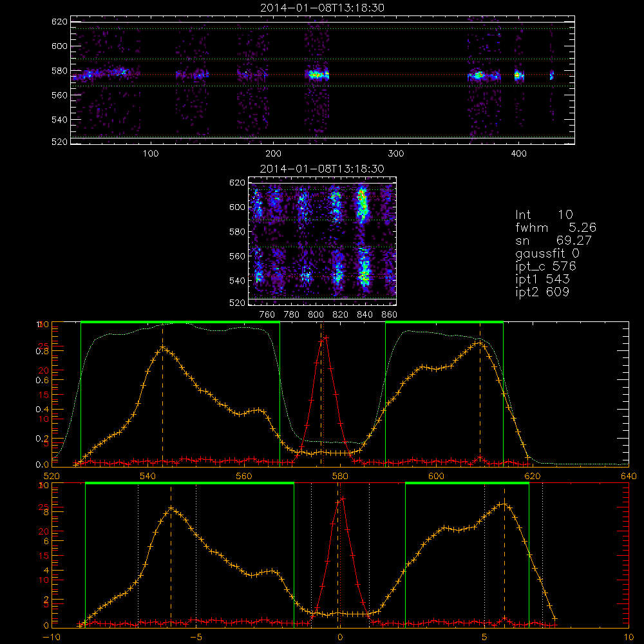Click y-axis label 560 of the wide spectrogram
Image resolution: width=644 pixels, height=644 pixels.
click(x=59, y=95)
